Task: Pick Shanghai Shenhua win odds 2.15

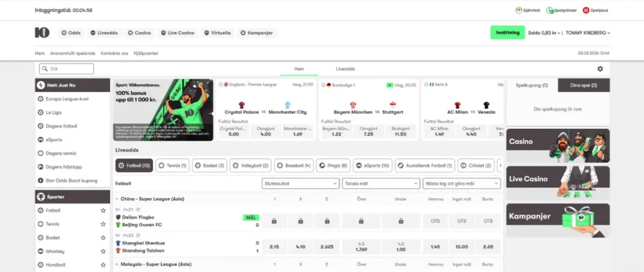Action: [x=274, y=247]
